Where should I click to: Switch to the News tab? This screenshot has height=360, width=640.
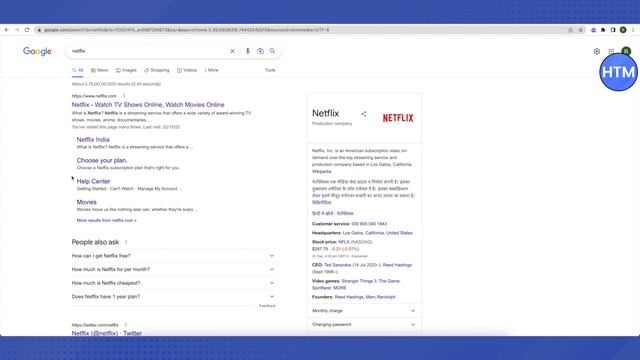pyautogui.click(x=100, y=70)
